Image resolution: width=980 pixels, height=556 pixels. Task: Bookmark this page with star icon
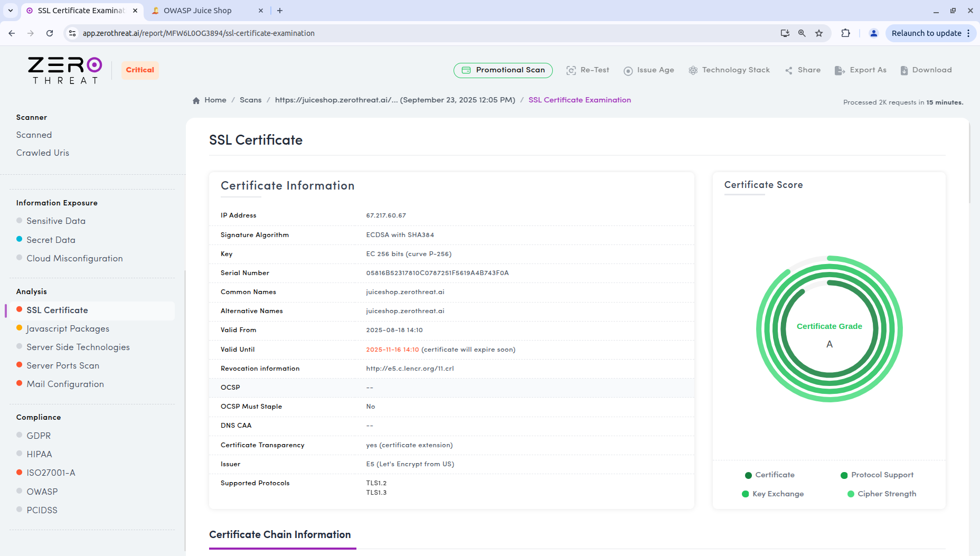819,33
